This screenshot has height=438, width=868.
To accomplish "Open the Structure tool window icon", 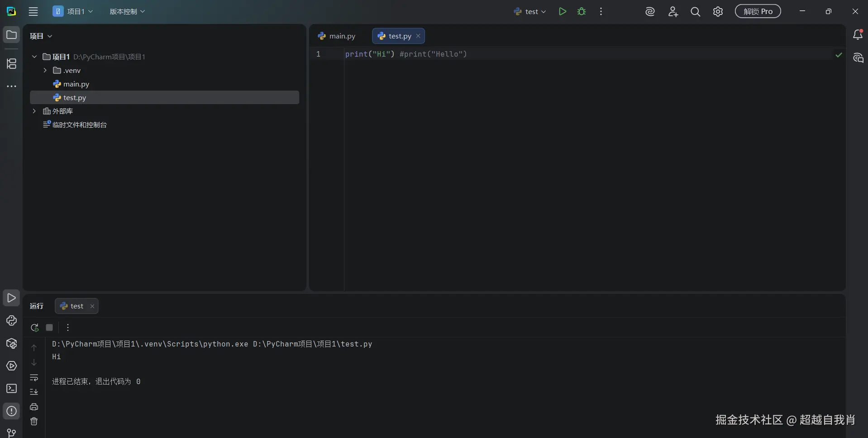I will (x=11, y=63).
